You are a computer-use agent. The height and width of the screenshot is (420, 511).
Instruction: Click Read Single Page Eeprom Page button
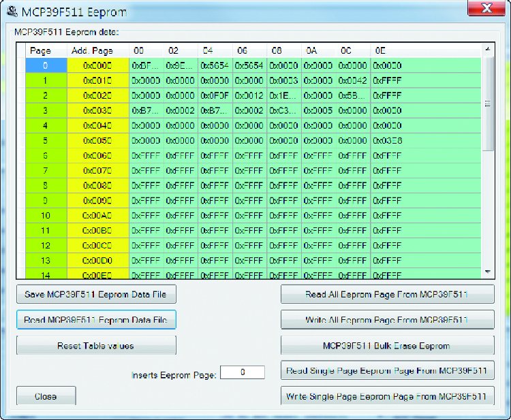coord(387,370)
